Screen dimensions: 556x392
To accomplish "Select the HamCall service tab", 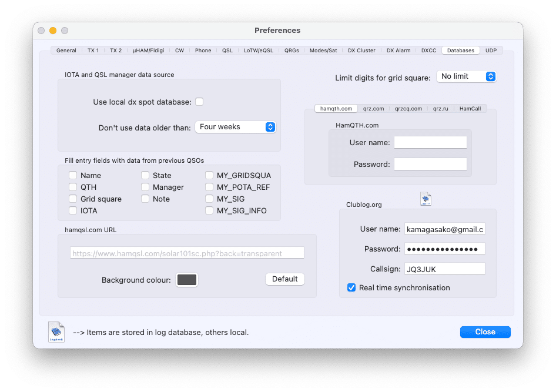I will tap(470, 108).
